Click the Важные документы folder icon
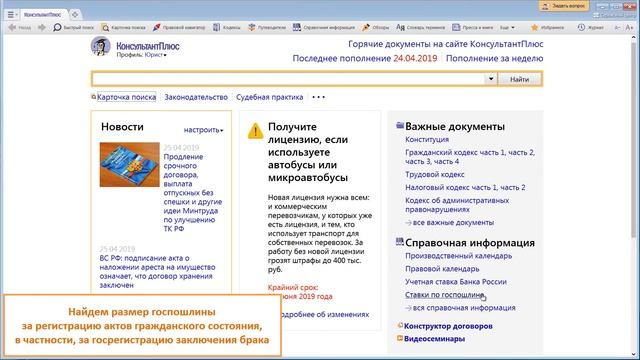 400,125
